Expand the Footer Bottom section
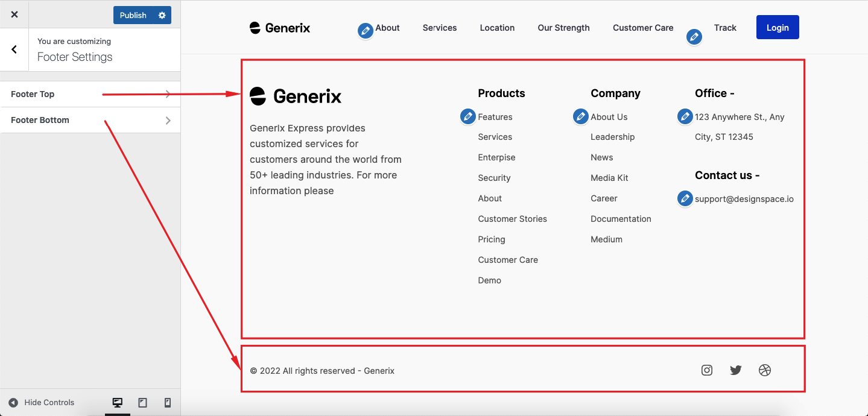The image size is (868, 416). (x=90, y=120)
